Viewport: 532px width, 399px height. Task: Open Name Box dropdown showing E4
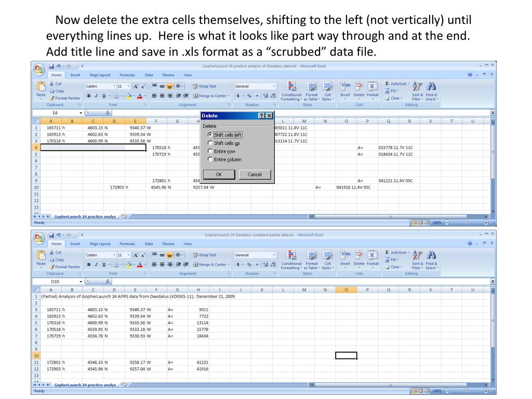pos(81,113)
